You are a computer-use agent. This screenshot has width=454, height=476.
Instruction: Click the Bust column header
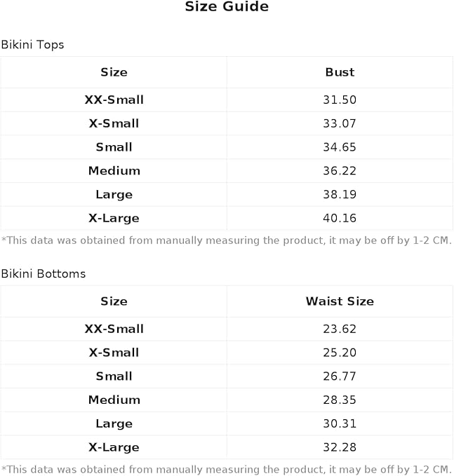tap(340, 72)
